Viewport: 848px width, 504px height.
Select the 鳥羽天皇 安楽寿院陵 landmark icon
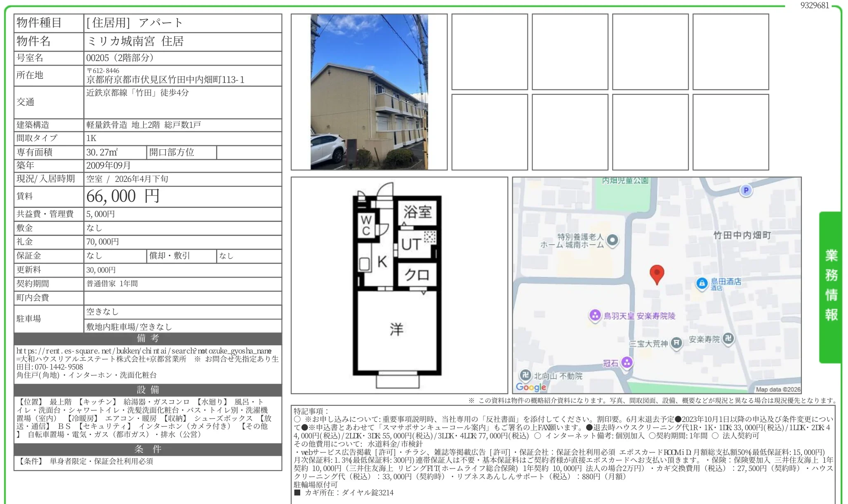(x=595, y=316)
